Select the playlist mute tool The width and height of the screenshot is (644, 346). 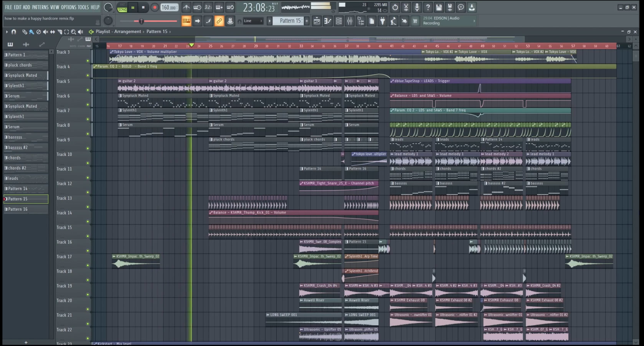45,32
